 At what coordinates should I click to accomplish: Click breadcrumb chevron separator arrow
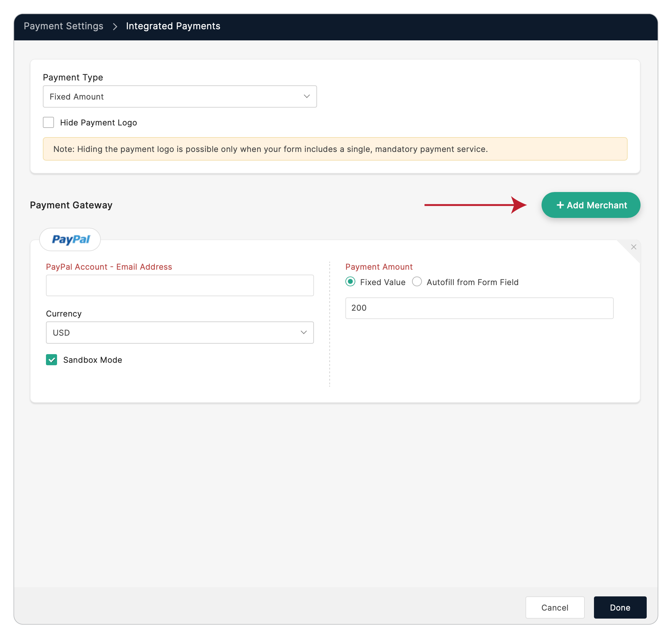click(x=115, y=26)
